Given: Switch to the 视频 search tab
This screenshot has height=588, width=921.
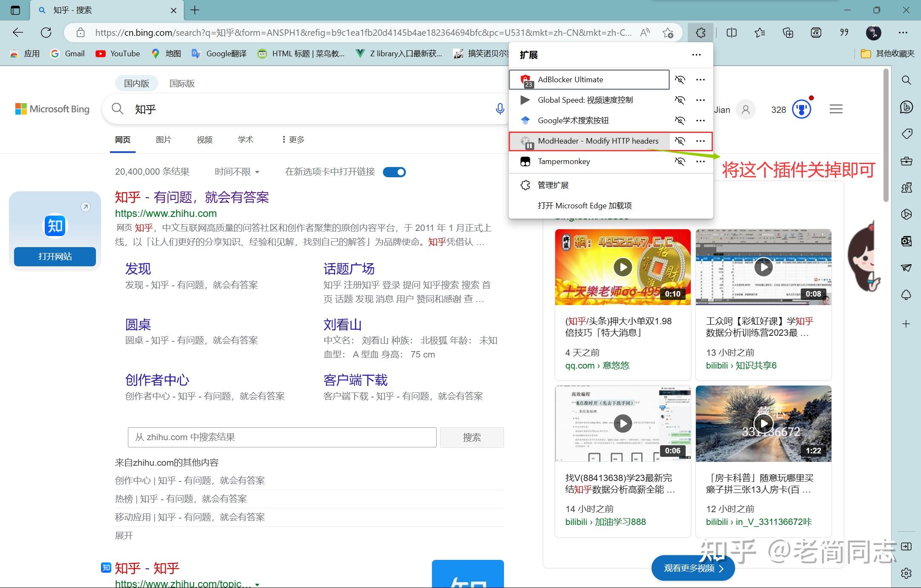Looking at the screenshot, I should [205, 139].
